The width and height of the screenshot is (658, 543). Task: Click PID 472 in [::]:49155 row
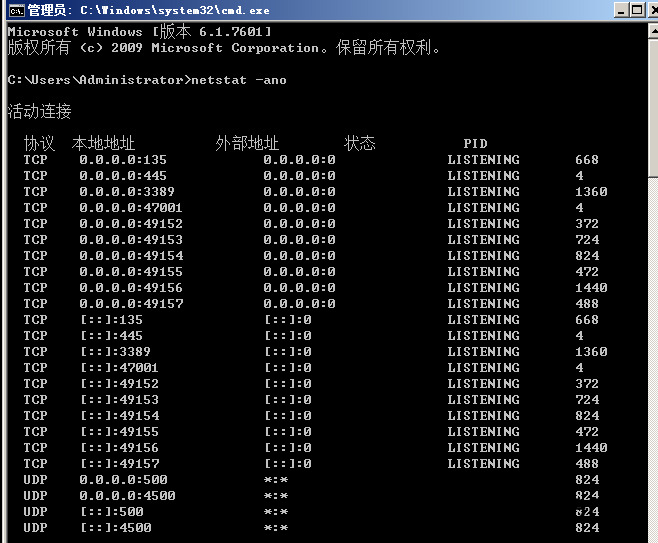point(587,431)
